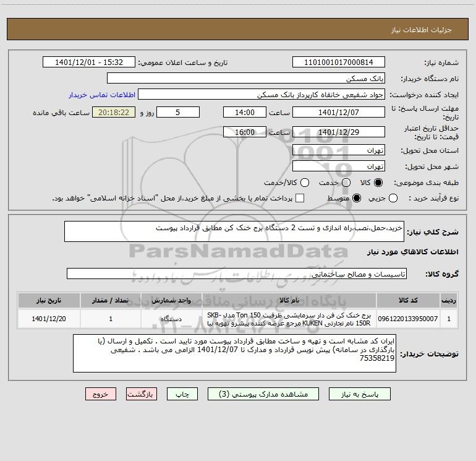Click the buyer name field بانک مسکن

246,79
